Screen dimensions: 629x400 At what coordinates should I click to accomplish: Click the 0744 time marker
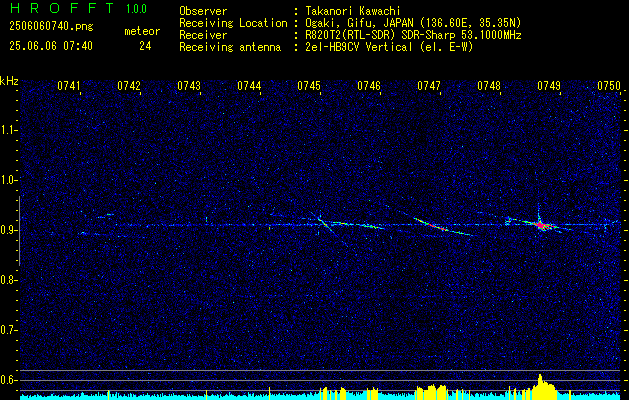click(249, 86)
